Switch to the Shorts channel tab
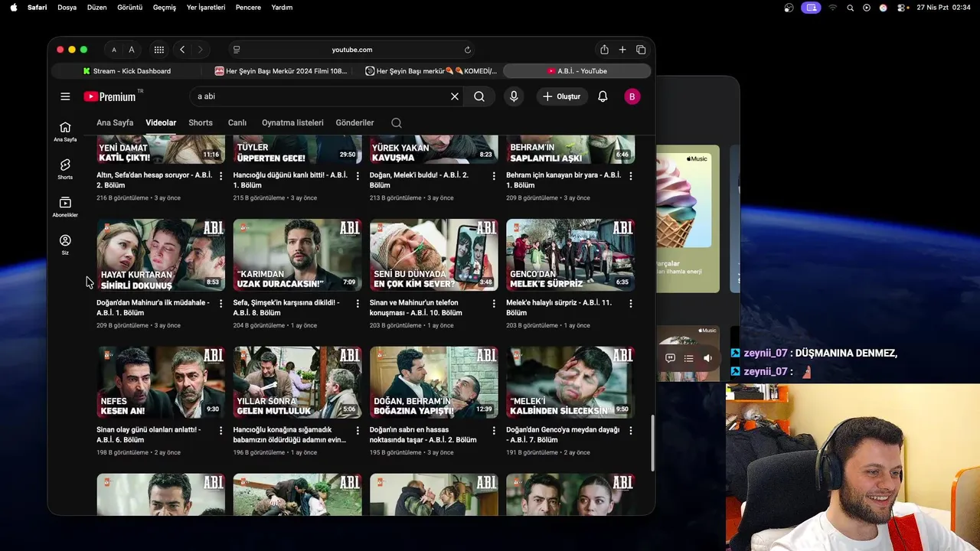The image size is (980, 551). [201, 122]
